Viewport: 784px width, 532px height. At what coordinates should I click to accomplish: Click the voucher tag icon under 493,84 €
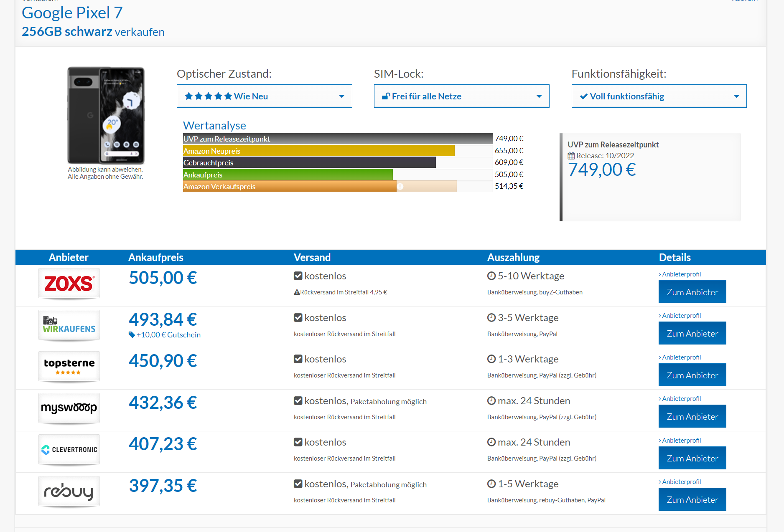132,334
